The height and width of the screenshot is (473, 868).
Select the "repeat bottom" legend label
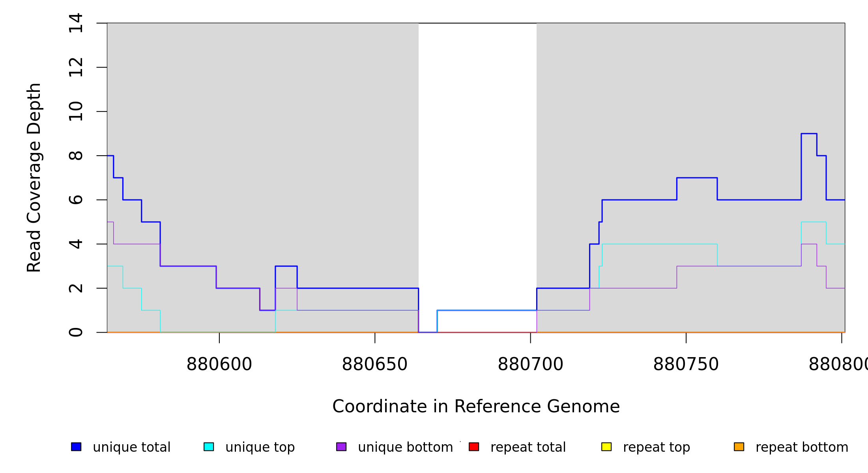802,447
